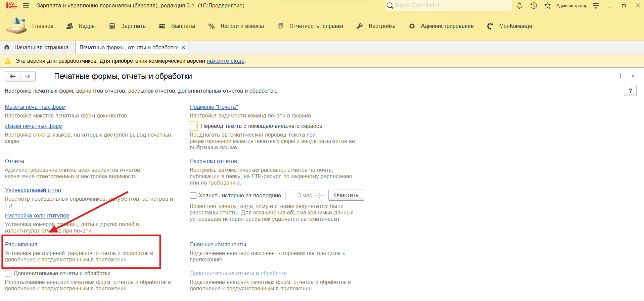The image size is (644, 301).
Task: Close the Печатные формы tab
Action: tap(183, 47)
